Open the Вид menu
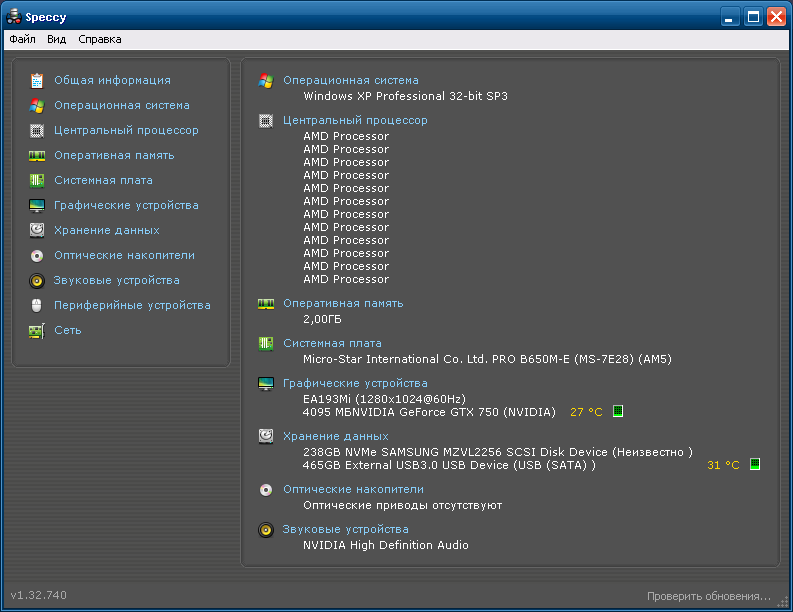The image size is (793, 612). pyautogui.click(x=57, y=39)
